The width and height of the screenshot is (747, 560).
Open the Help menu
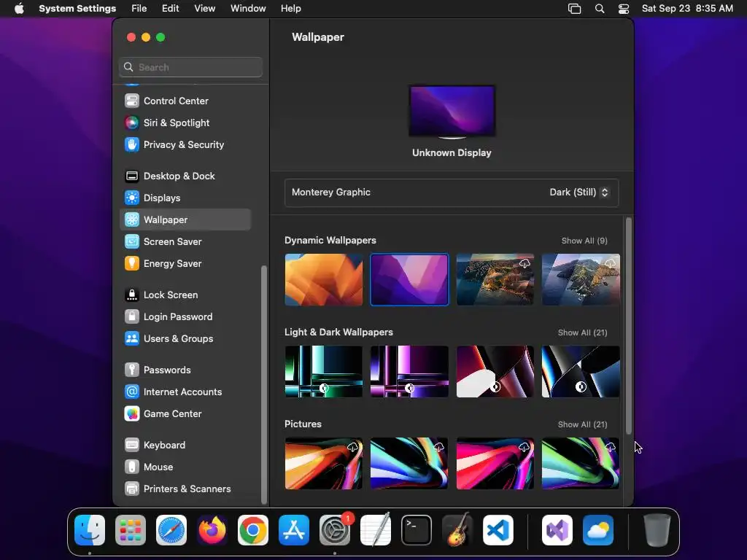(290, 9)
